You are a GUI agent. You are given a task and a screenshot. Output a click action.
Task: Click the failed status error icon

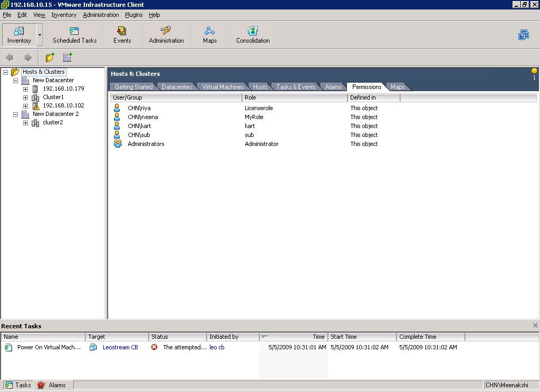(x=155, y=347)
